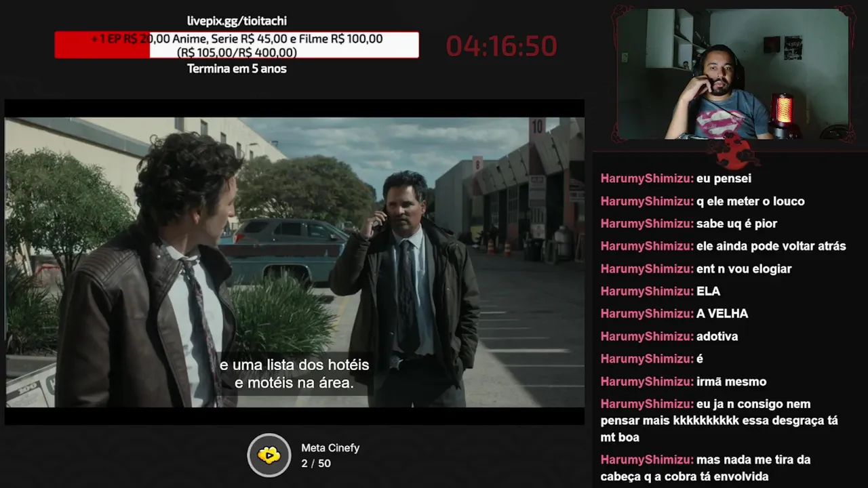This screenshot has width=868, height=488.
Task: Click the '2 / 50' goal counter
Action: tap(316, 464)
